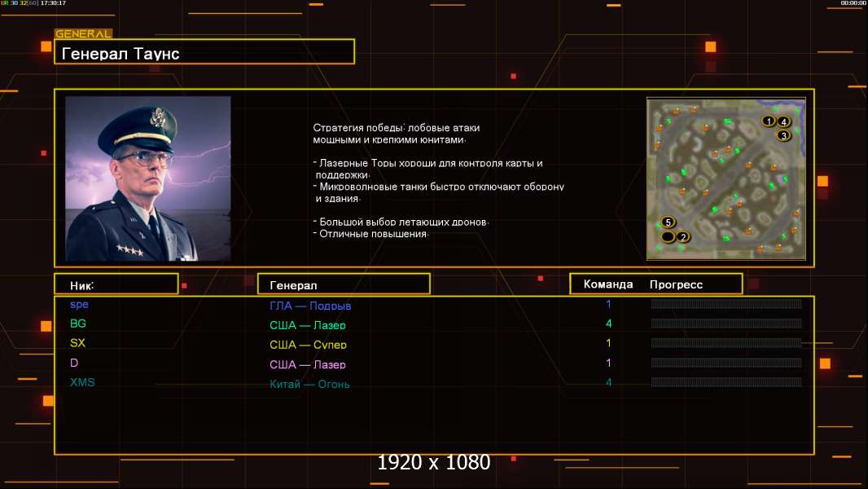Select player nickname 'BG'
The image size is (868, 489).
[78, 324]
